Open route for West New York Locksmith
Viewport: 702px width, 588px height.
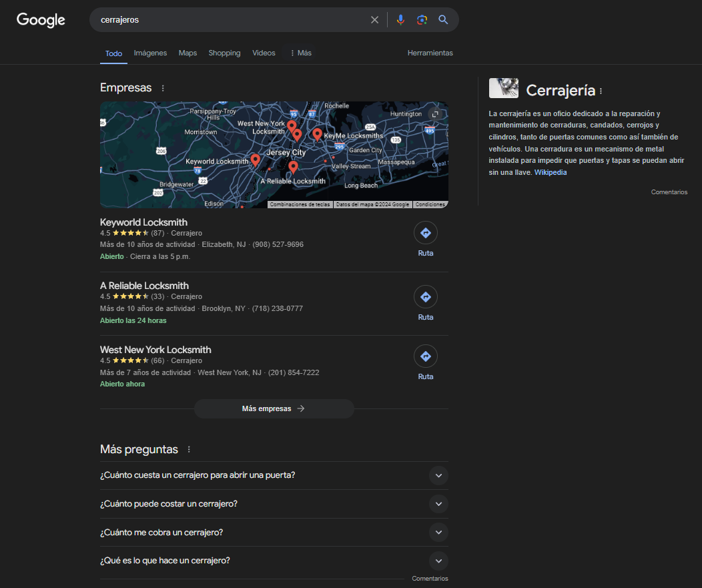click(426, 357)
